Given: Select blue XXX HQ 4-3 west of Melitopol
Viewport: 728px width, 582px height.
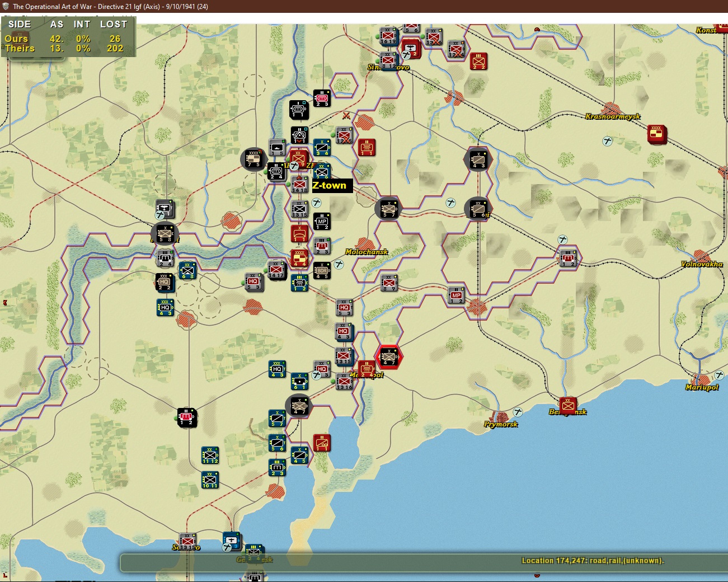Looking at the screenshot, I should pos(277,369).
